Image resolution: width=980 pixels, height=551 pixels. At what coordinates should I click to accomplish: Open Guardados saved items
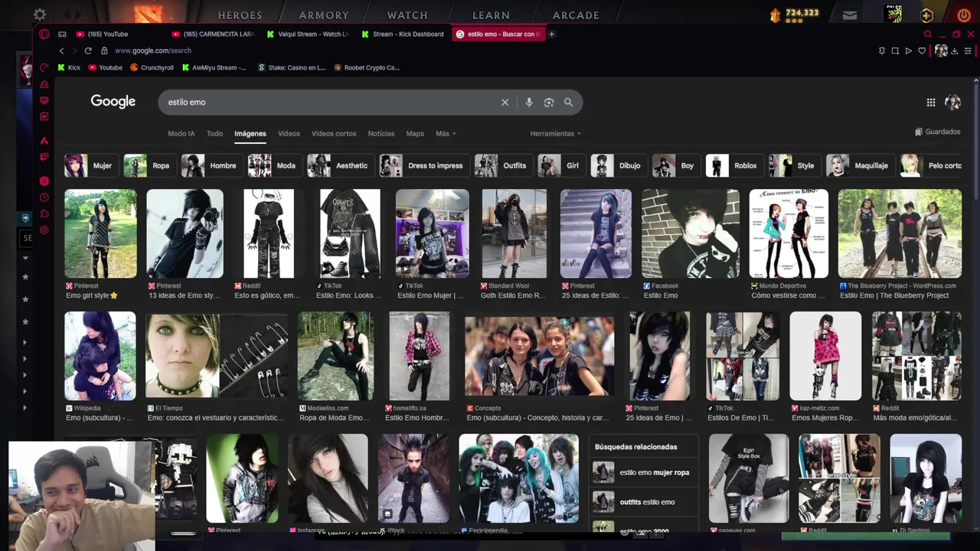click(x=937, y=132)
